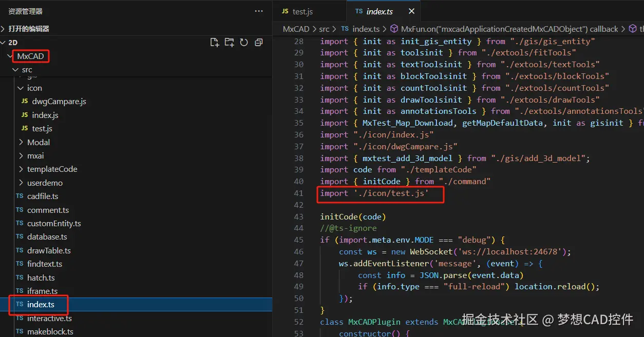Click the MxFun.on callback breadcrumb
Screen dimensions: 644x337
(x=510, y=29)
